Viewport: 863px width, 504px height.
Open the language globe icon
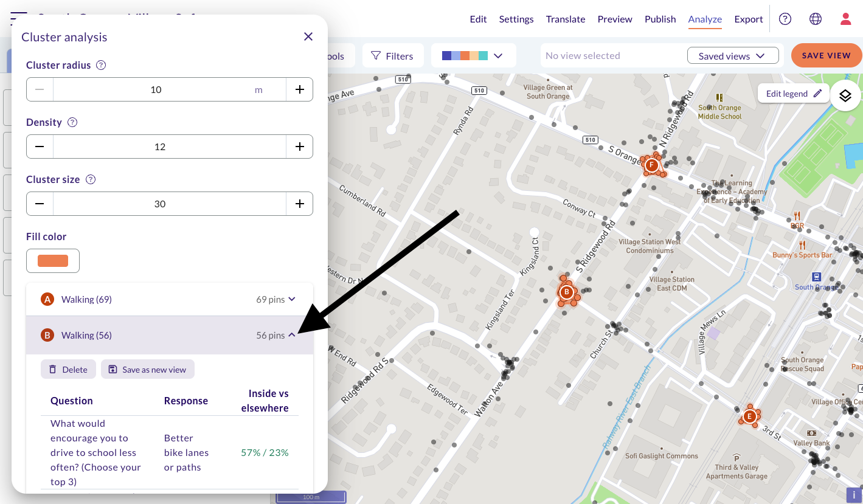(x=816, y=19)
